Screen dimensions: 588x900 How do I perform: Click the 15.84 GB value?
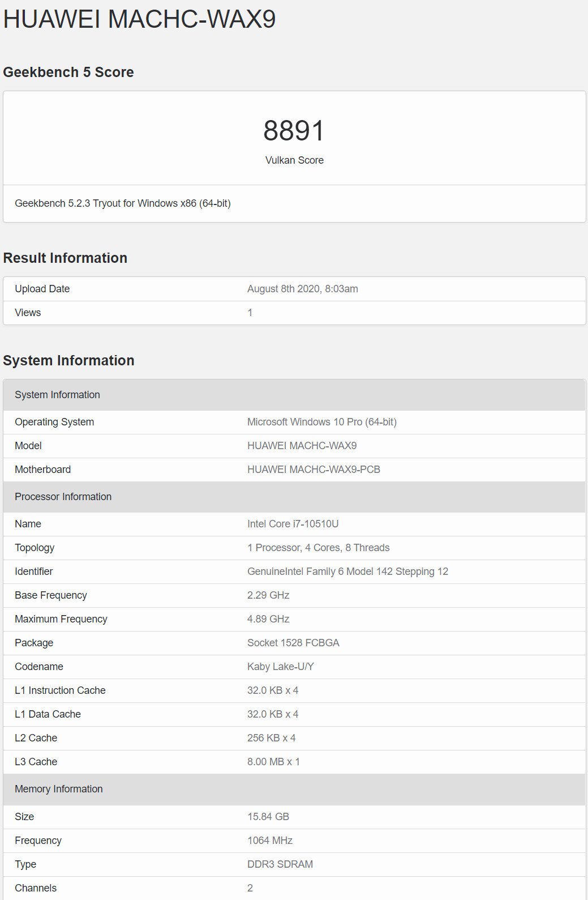click(x=268, y=817)
